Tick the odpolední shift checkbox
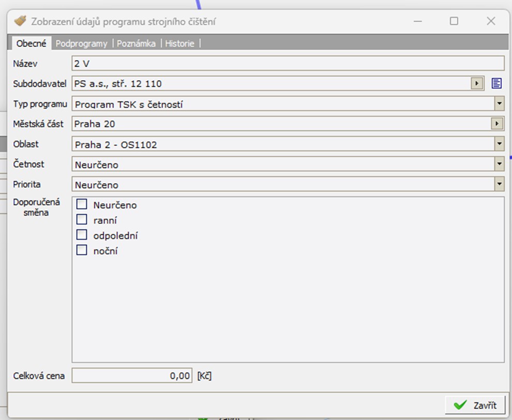This screenshot has height=420, width=512. tap(82, 235)
